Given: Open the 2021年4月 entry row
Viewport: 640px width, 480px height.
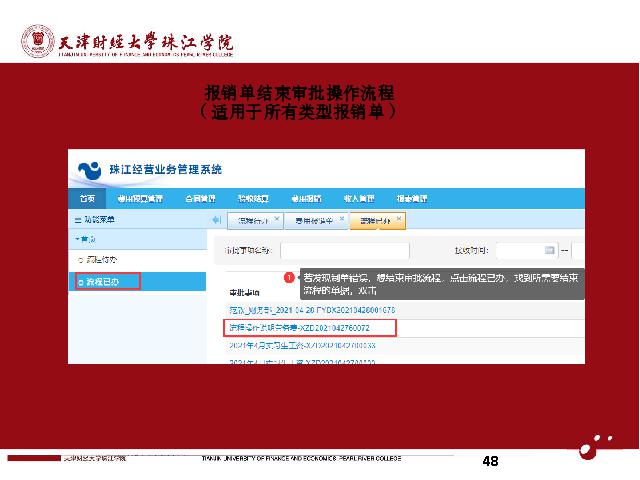Looking at the screenshot, I should coord(302,346).
